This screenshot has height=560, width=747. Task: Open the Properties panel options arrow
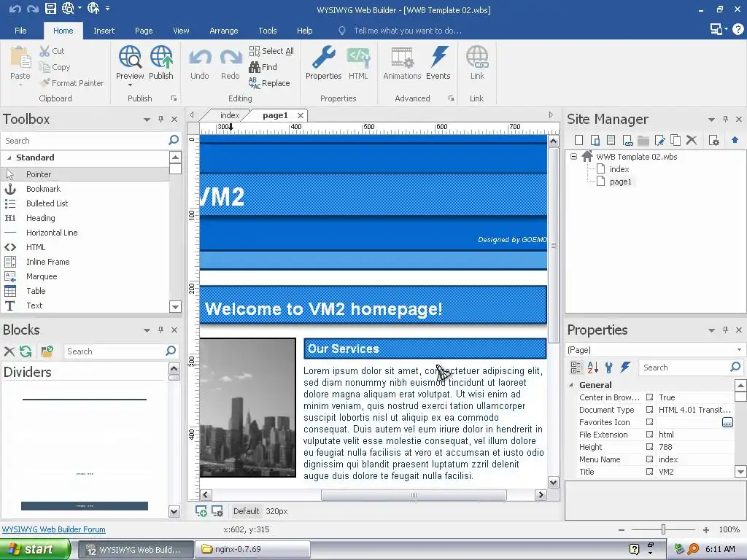[711, 330]
